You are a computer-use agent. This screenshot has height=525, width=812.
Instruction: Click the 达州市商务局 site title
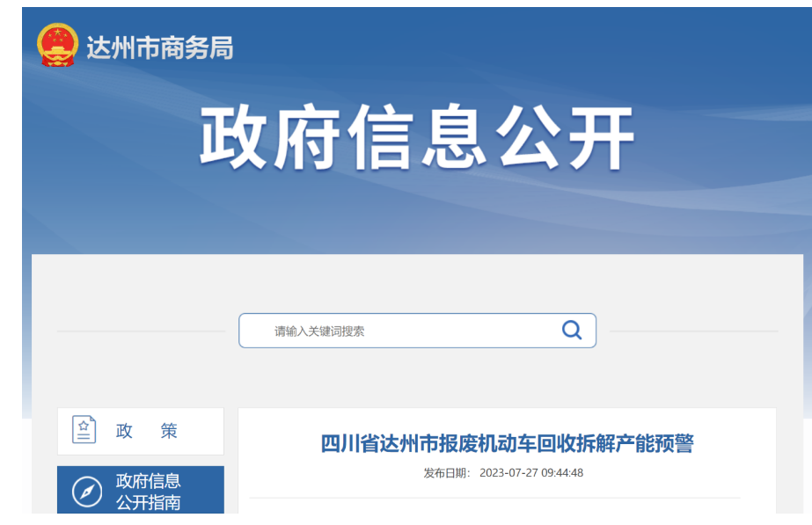[x=159, y=47]
